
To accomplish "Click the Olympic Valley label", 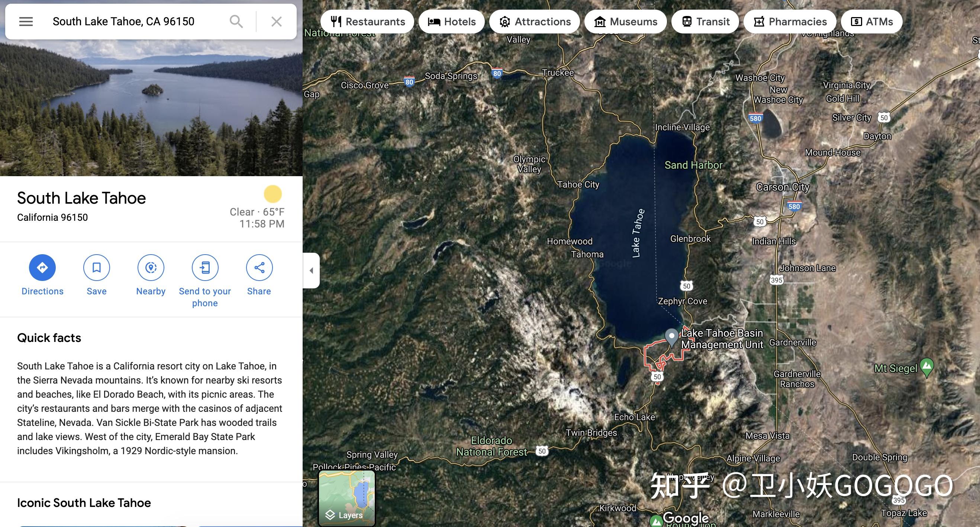I will 529,164.
